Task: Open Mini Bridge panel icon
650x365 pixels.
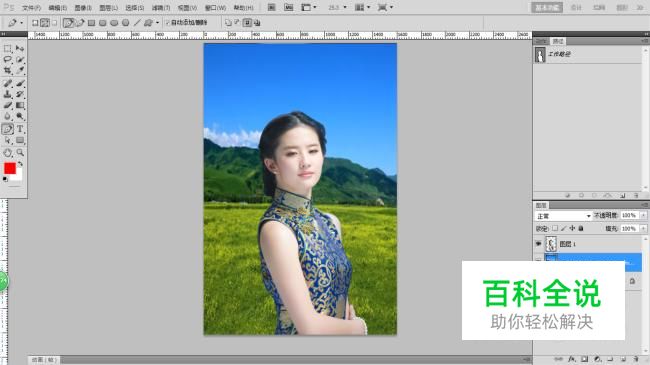Action: pos(289,7)
